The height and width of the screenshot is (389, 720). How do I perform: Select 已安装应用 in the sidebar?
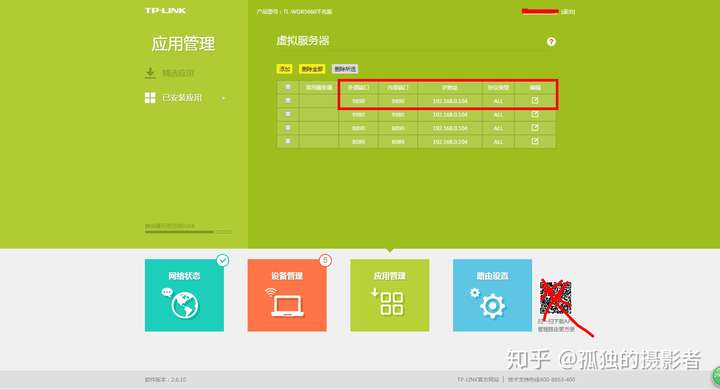click(x=182, y=98)
